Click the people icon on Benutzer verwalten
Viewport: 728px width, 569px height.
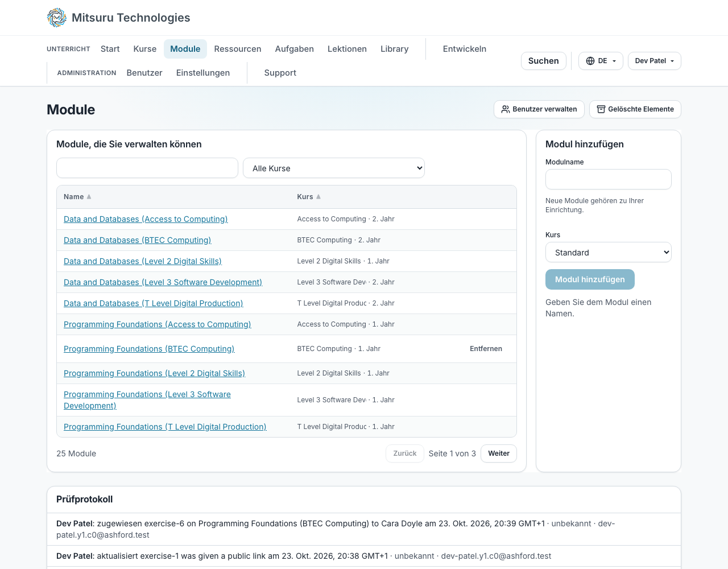pyautogui.click(x=506, y=109)
